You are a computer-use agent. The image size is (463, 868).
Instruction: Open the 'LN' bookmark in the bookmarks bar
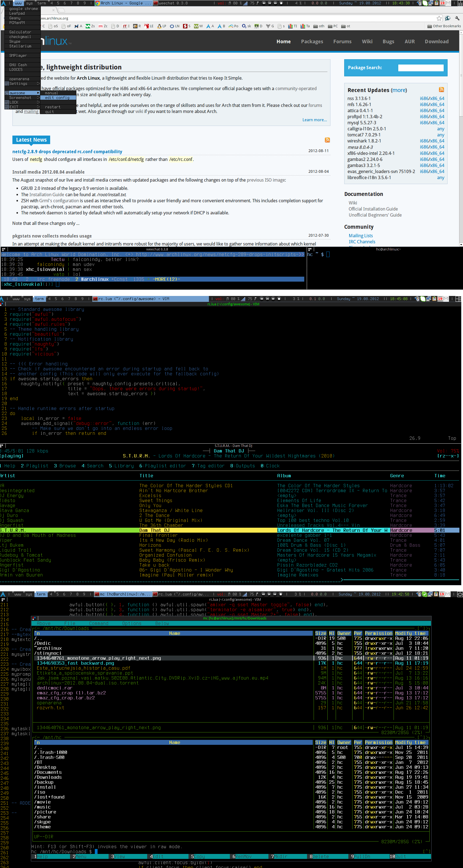point(174,26)
